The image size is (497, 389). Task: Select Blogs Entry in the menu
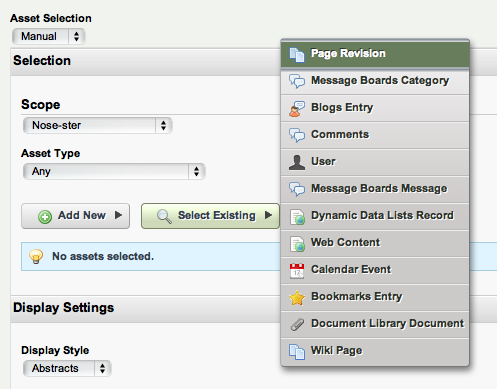375,108
